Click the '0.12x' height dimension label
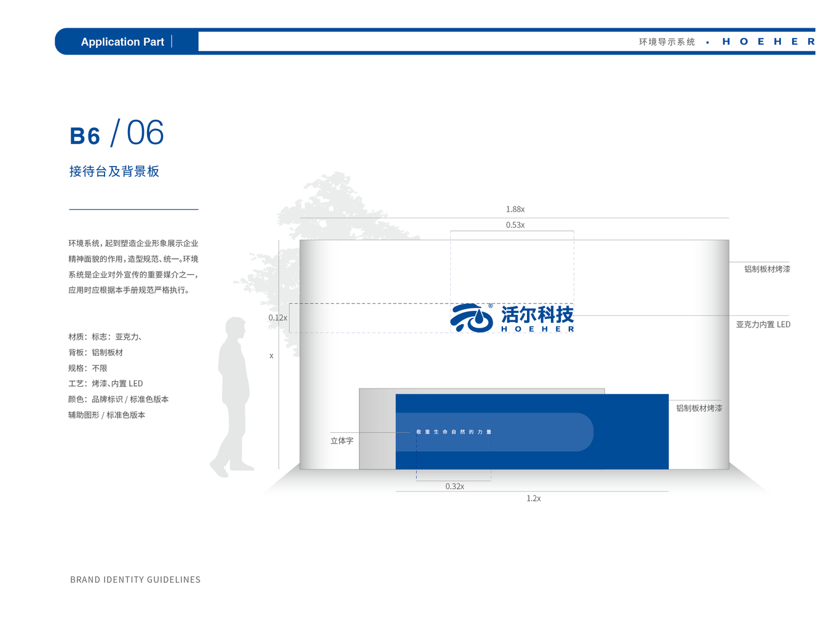Screen dimensions: 840x619 tap(278, 318)
